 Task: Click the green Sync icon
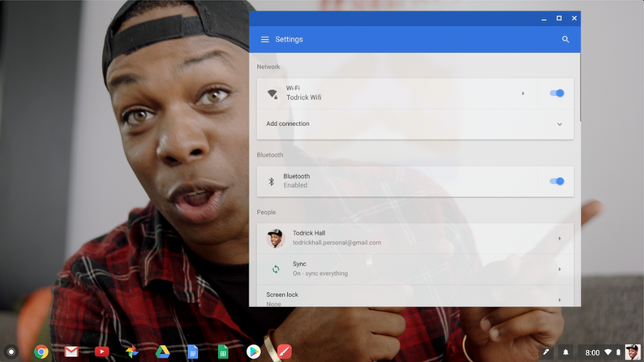(x=276, y=269)
